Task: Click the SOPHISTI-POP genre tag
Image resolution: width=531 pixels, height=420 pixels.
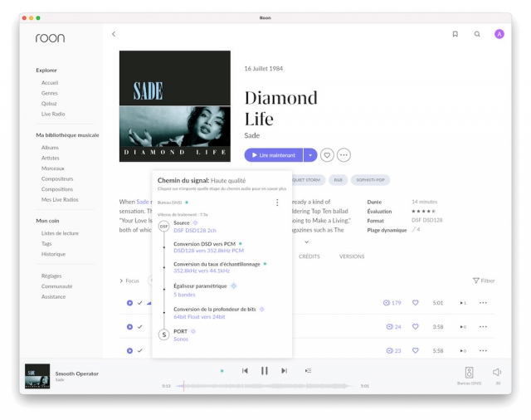Action: (371, 180)
